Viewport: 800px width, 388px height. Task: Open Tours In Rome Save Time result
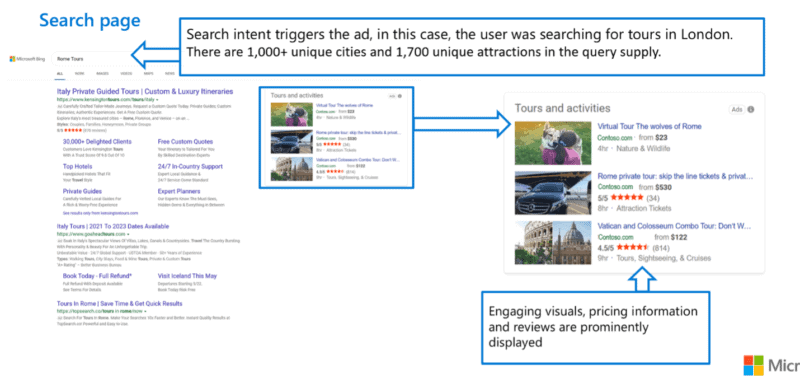tap(119, 304)
